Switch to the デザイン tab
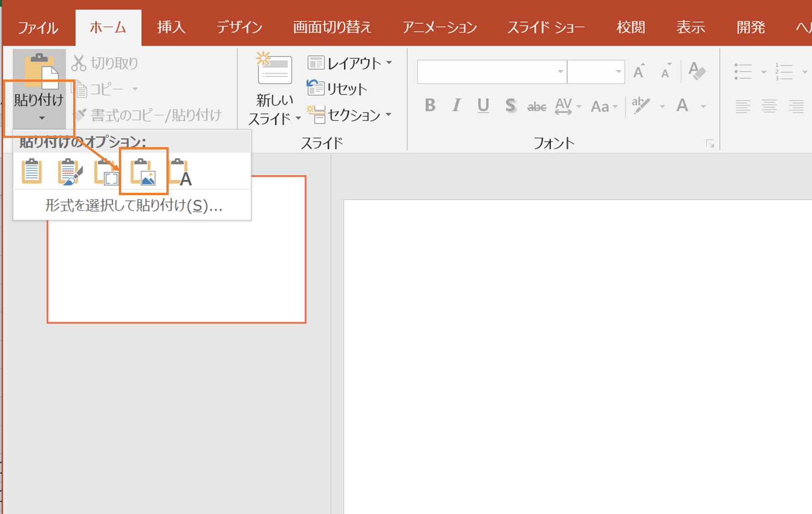 click(239, 27)
